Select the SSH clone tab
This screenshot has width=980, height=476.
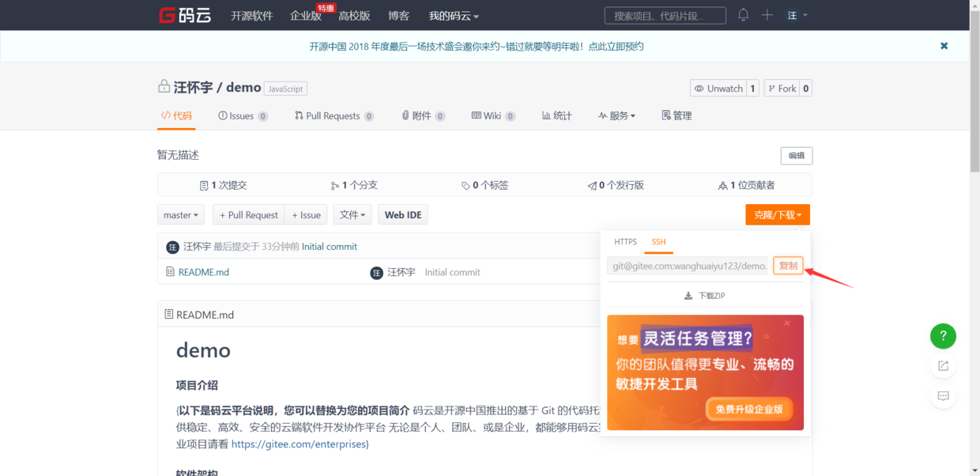[658, 242]
